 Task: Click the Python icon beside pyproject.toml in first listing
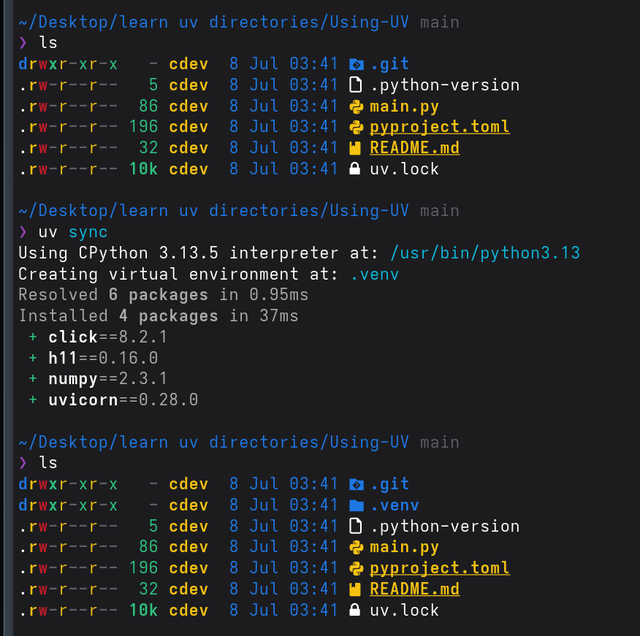tap(356, 127)
